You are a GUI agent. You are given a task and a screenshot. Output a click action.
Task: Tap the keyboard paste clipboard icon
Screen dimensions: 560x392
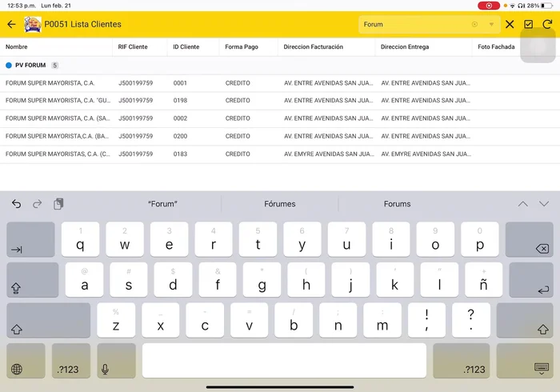click(x=58, y=204)
